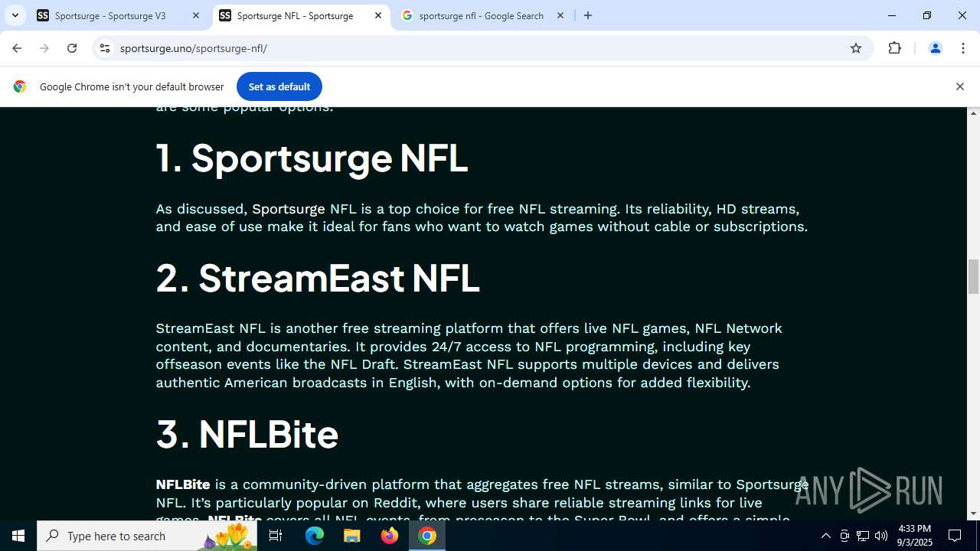Open the tab search dropdown arrow
The image size is (980, 551).
15,15
